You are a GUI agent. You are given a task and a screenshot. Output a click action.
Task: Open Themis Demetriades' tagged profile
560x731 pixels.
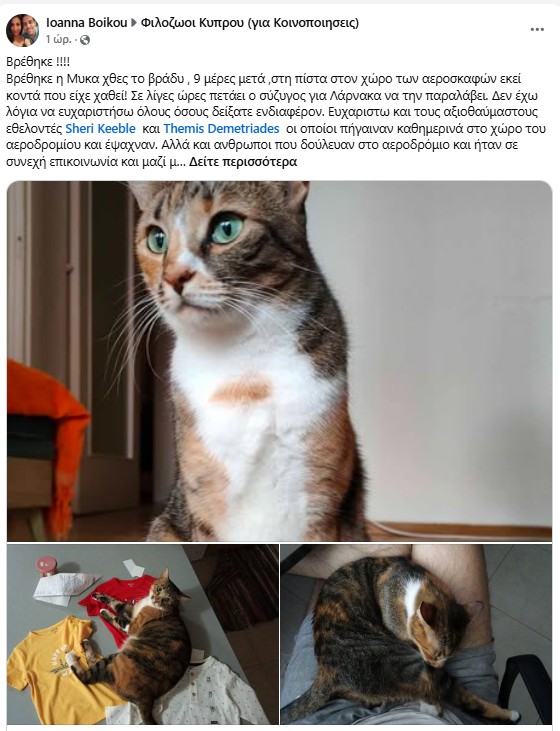click(x=221, y=129)
